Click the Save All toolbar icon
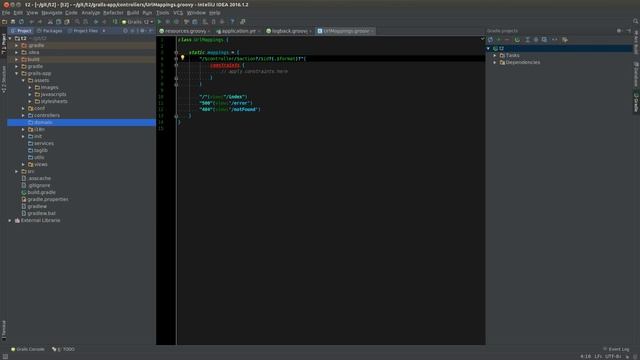This screenshot has height=360, width=640. [13, 22]
